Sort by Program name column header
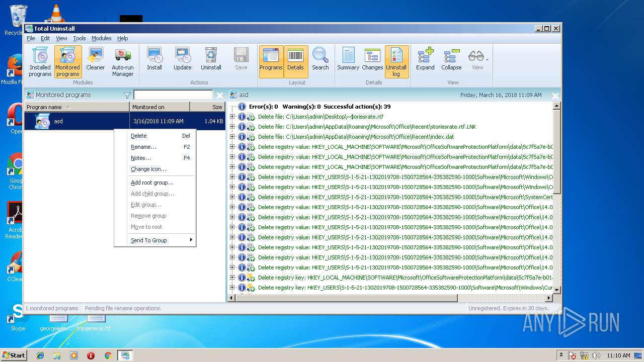Viewport: 644px width, 362px height. click(x=77, y=107)
